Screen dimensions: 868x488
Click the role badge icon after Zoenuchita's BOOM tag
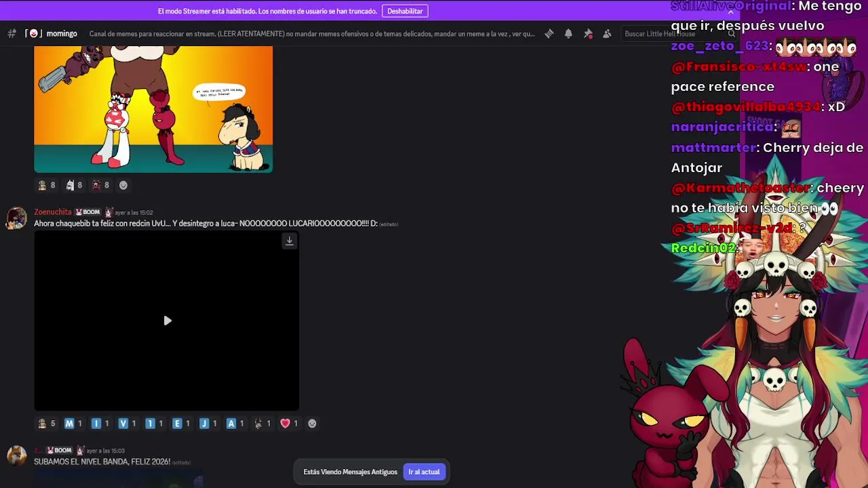(108, 212)
